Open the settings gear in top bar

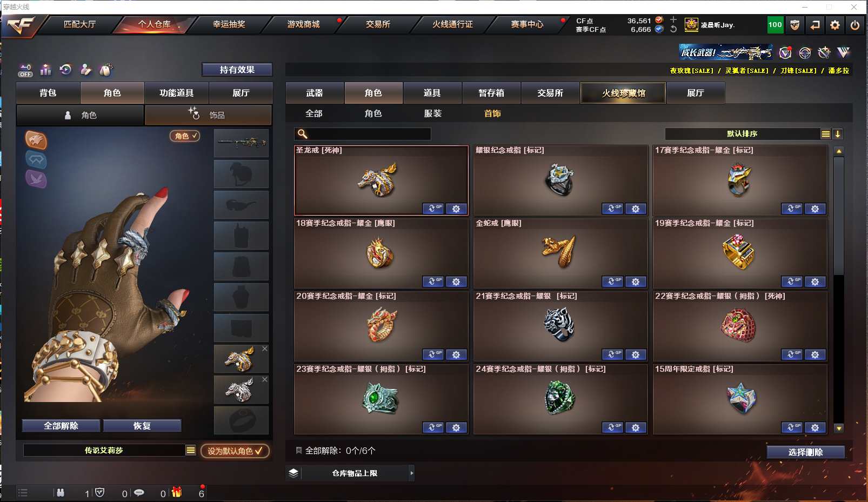[835, 25]
